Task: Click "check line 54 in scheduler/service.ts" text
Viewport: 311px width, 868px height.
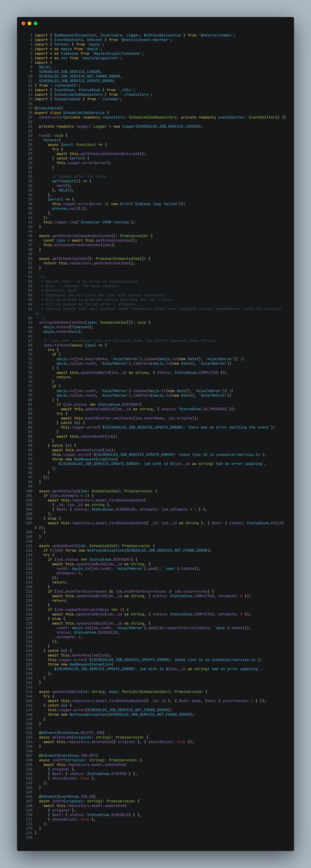Action: [x=215, y=660]
